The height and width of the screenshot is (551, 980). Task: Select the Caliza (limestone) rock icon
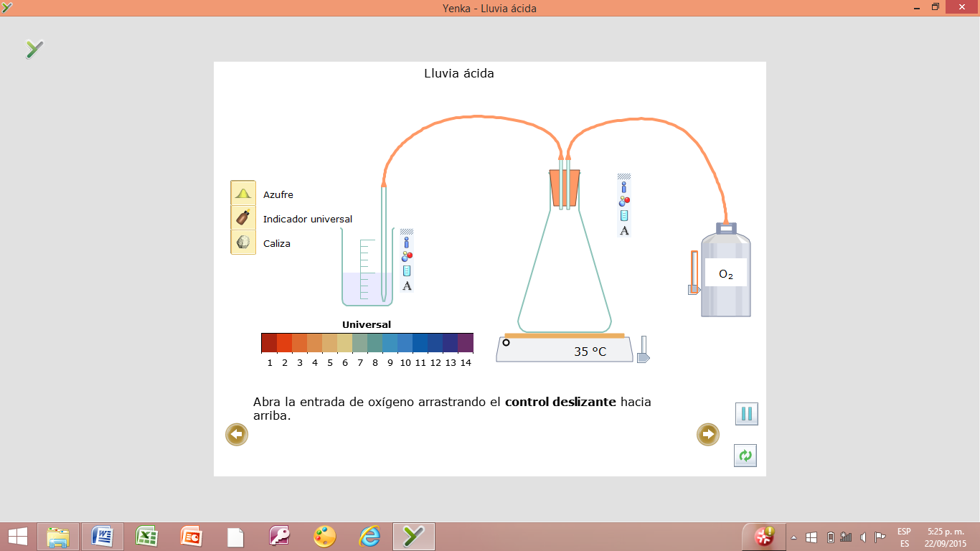coord(243,242)
